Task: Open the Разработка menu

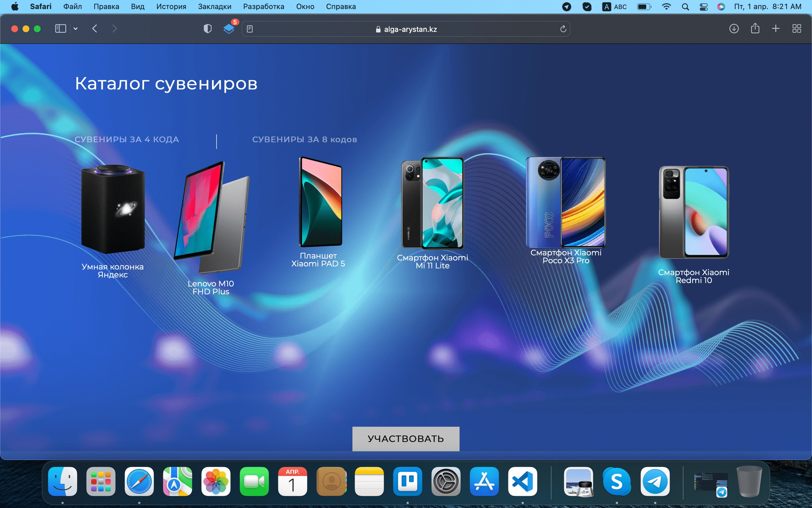Action: click(264, 7)
